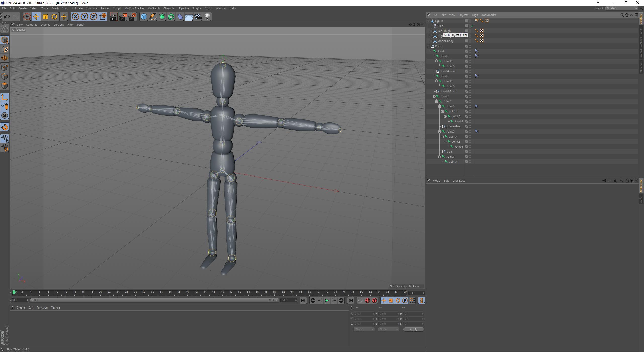Collapse the Root null hierarchy
Screen dimensions: 644x352
coord(428,46)
